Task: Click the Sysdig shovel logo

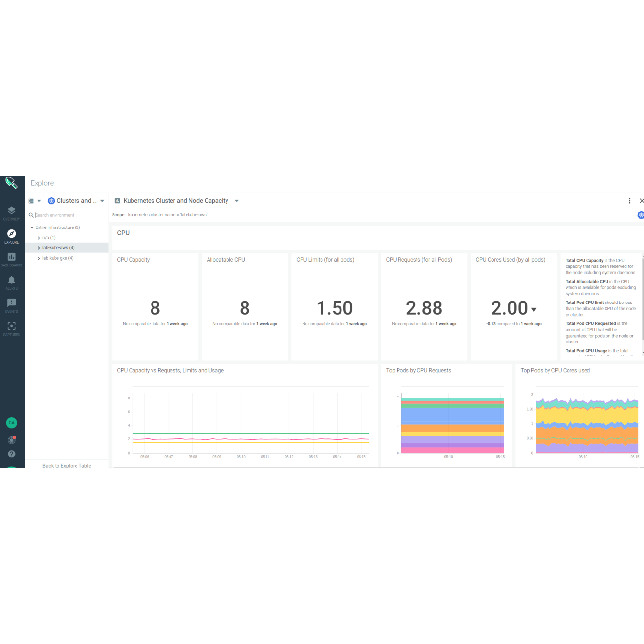Action: pyautogui.click(x=11, y=183)
